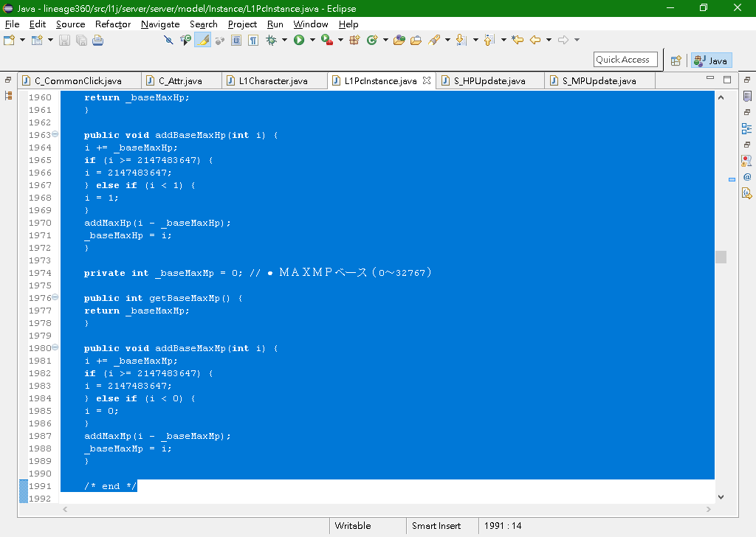Jump to Previous Annotation
The image size is (756, 537).
click(489, 40)
